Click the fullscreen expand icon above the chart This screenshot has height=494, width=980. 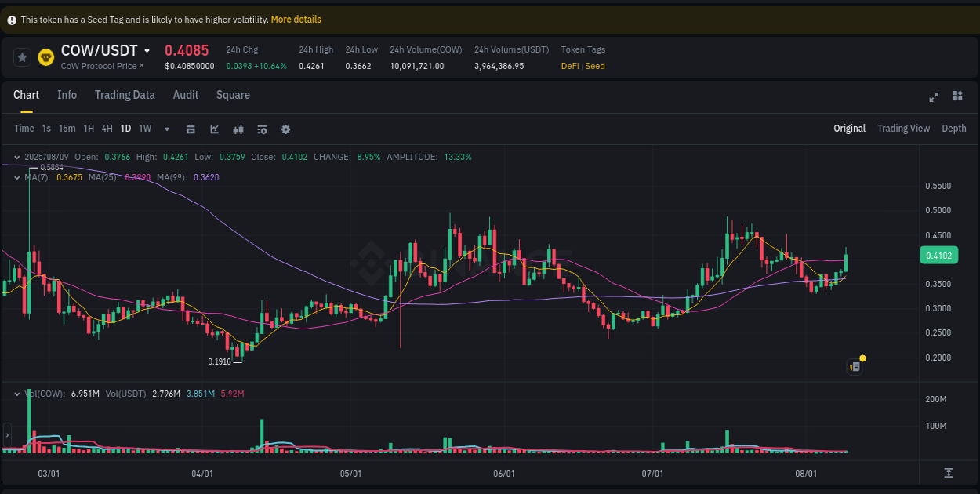tap(934, 97)
